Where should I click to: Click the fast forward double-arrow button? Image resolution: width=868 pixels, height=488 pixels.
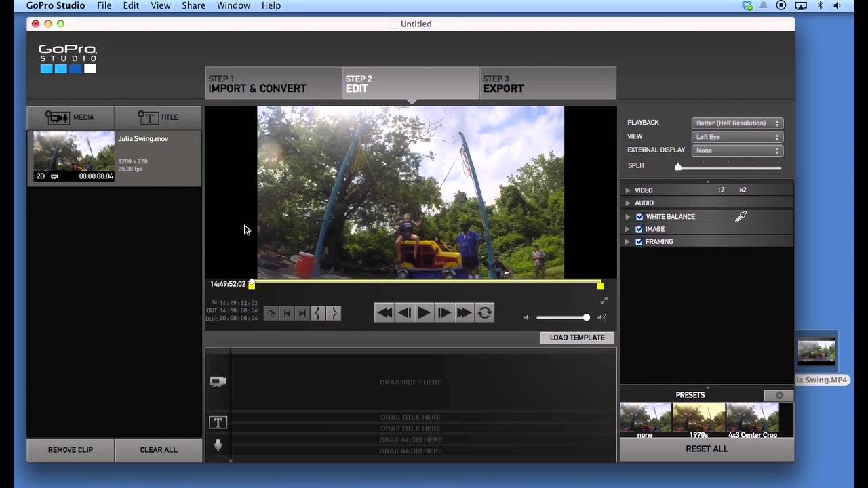tap(464, 312)
